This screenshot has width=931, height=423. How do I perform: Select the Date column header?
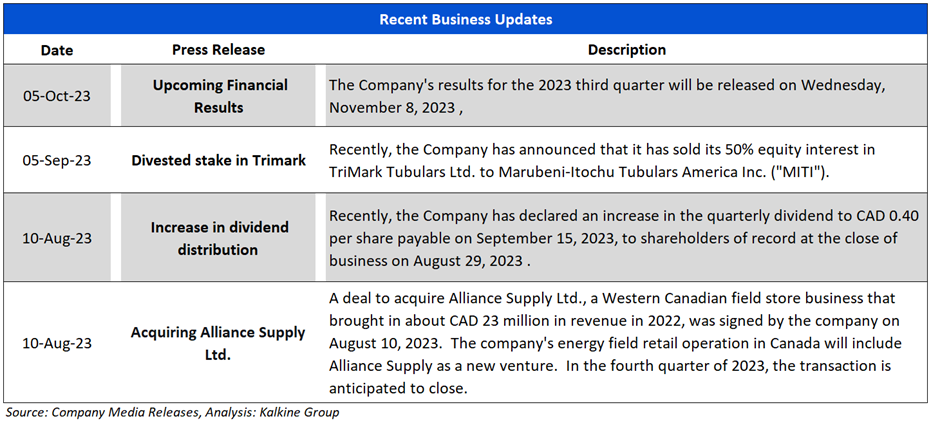tap(55, 50)
